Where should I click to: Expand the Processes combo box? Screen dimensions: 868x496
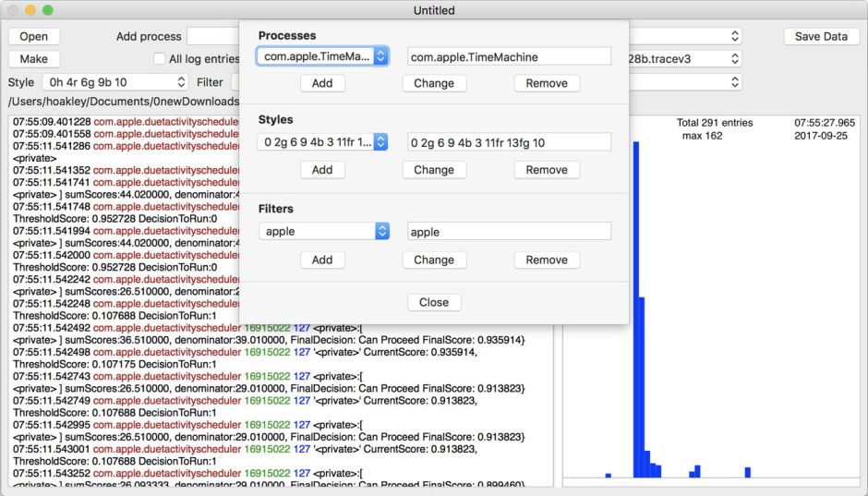[x=381, y=57]
